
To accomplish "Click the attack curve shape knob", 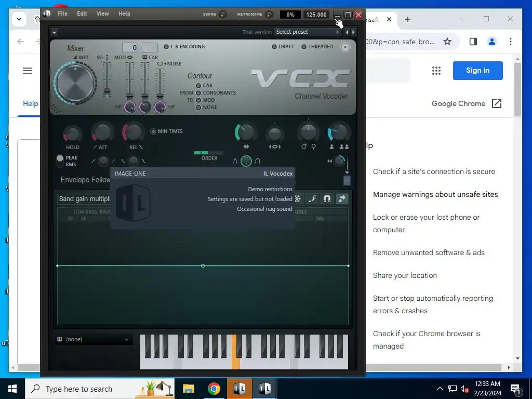I will (x=103, y=161).
